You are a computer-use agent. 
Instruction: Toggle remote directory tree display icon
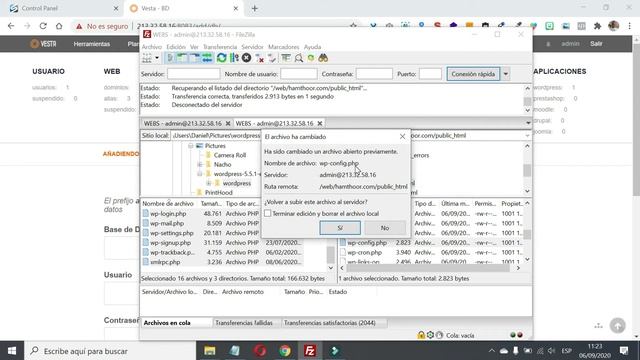tap(195, 58)
